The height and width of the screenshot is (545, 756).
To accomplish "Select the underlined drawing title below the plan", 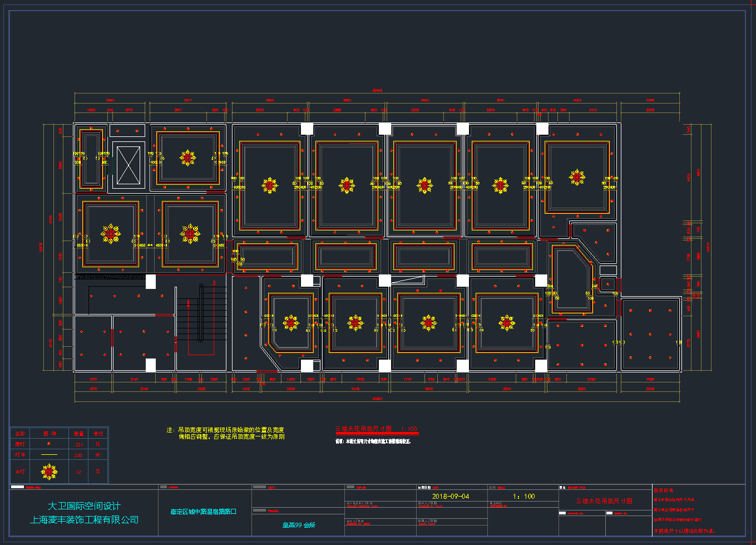I will (x=364, y=429).
